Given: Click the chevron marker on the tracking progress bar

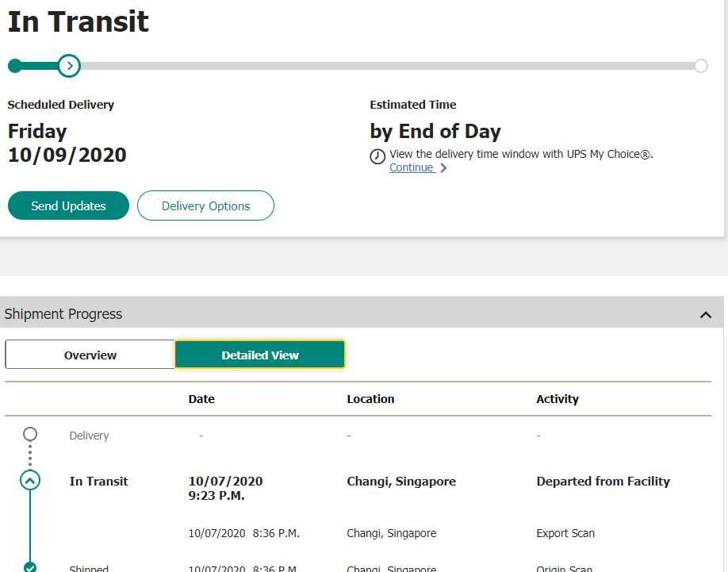Looking at the screenshot, I should [x=71, y=65].
